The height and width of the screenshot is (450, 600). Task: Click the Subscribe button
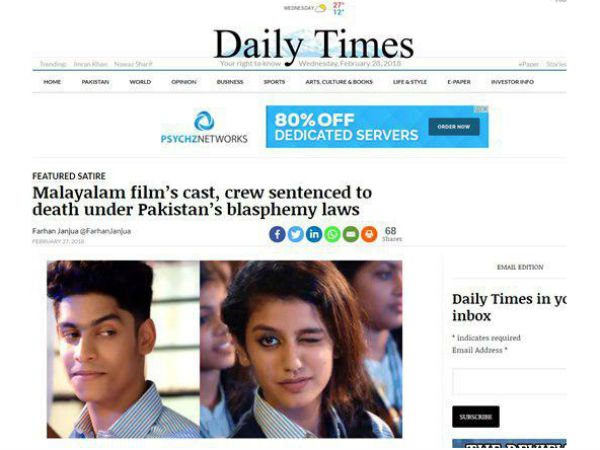point(476,417)
